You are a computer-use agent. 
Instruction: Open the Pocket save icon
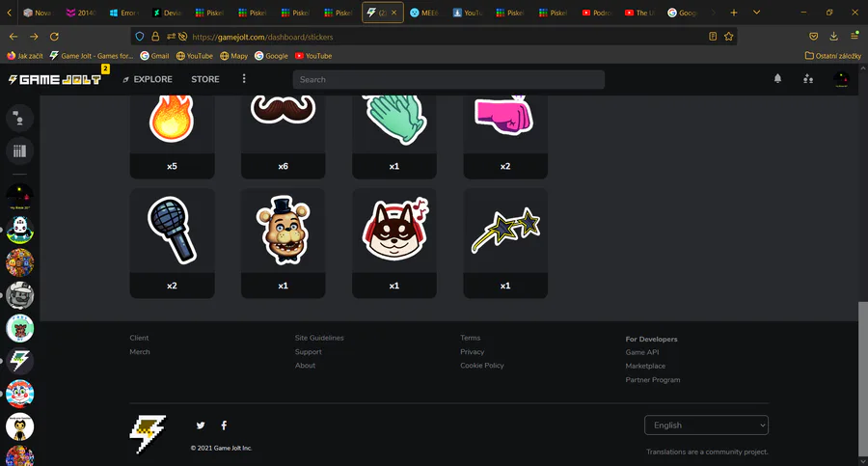pos(813,37)
